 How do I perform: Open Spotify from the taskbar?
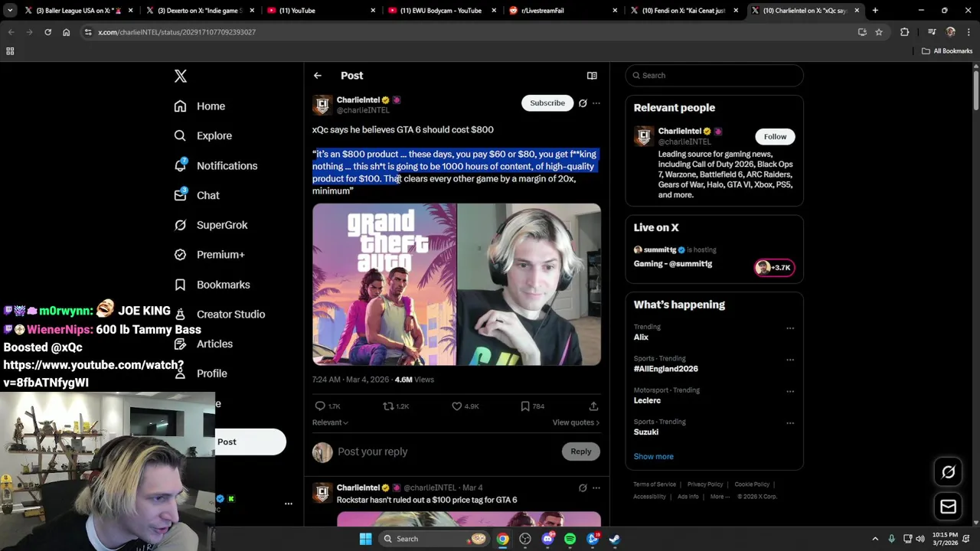[570, 539]
